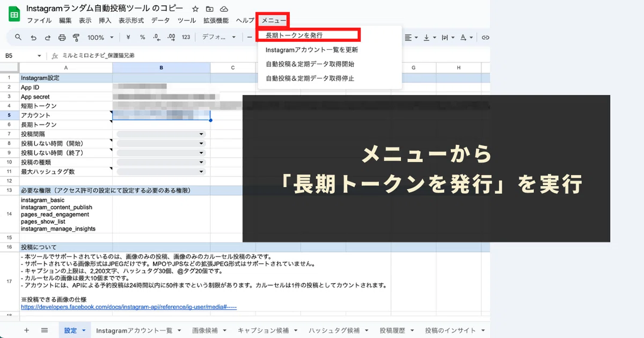644x338 pixels.
Task: Add a new sheet
Action: [26, 330]
